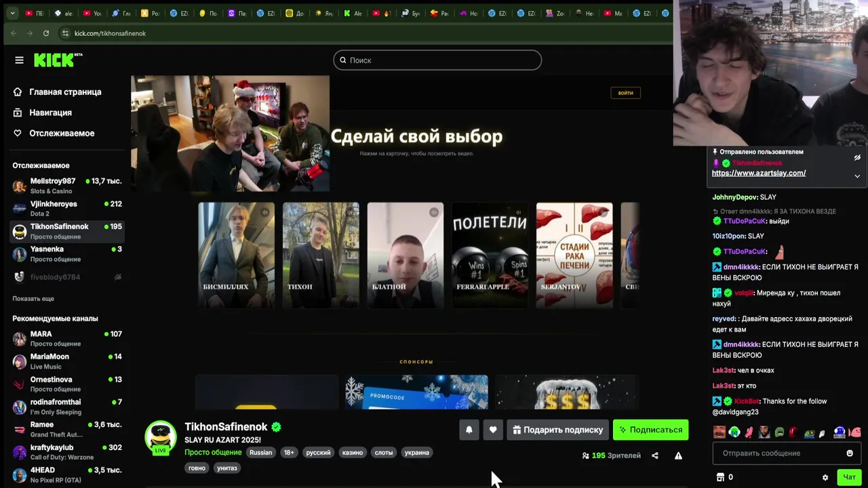This screenshot has width=868, height=488.
Task: Open MARA recommended channel
Action: 67,338
